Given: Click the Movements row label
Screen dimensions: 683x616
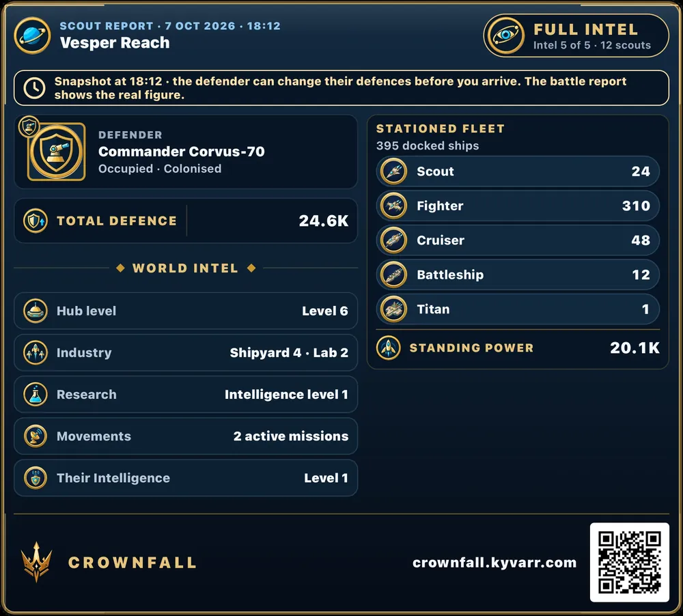Looking at the screenshot, I should pyautogui.click(x=94, y=436).
